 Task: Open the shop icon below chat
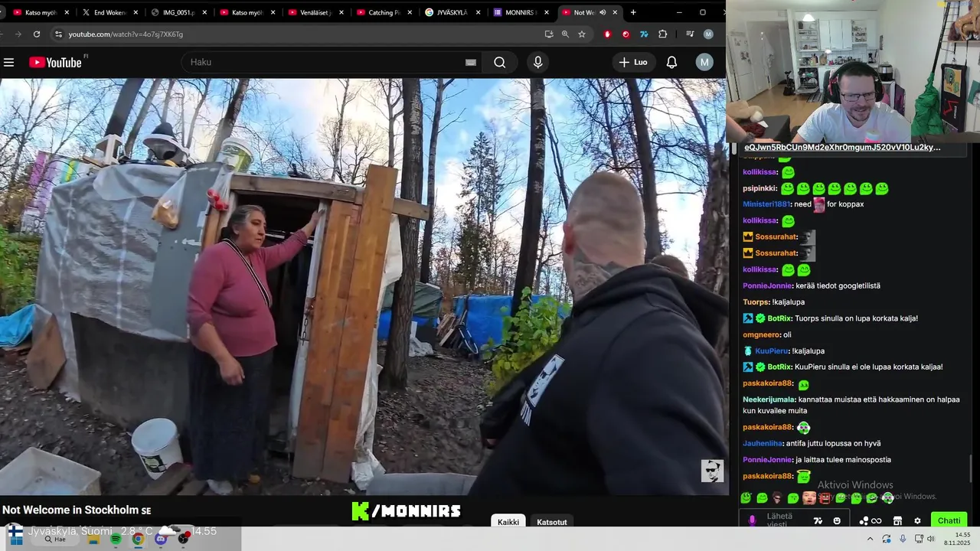(897, 520)
